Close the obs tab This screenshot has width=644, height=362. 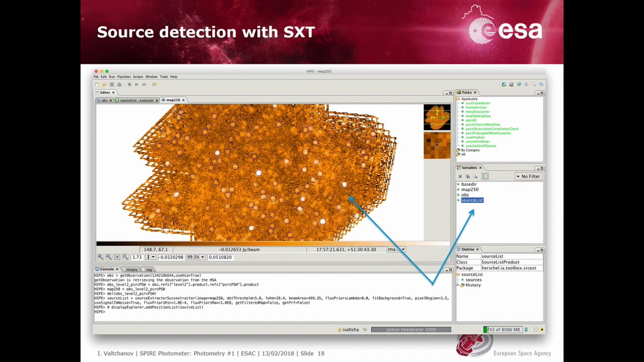(111, 100)
